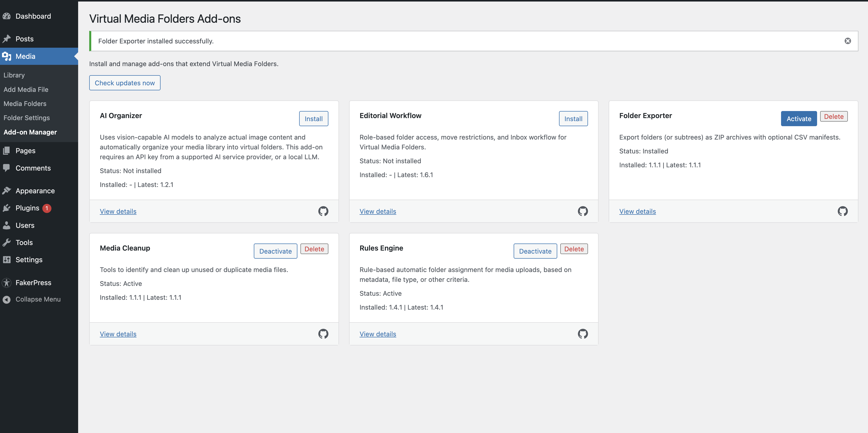Open GitHub icon on AI Organizer card

pos(323,211)
